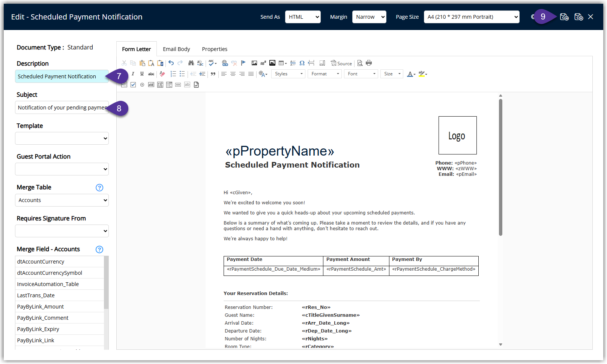
Task: Insert a checkbox form field
Action: 133,85
